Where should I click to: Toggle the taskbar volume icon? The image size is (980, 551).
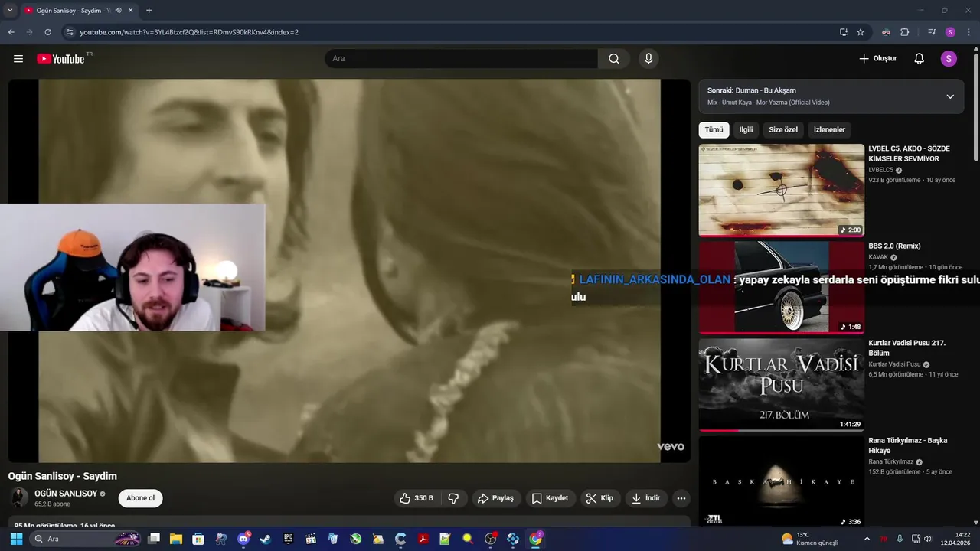pos(928,539)
